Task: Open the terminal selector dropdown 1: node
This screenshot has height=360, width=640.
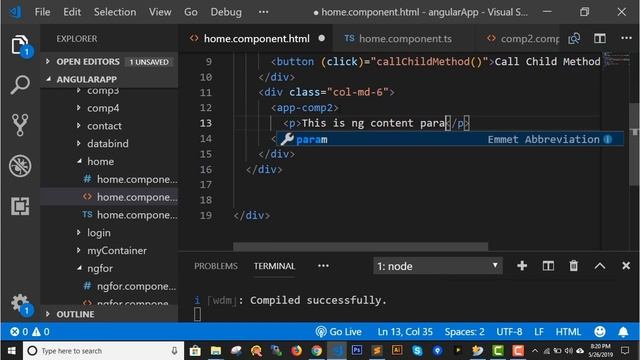Action: pos(438,266)
